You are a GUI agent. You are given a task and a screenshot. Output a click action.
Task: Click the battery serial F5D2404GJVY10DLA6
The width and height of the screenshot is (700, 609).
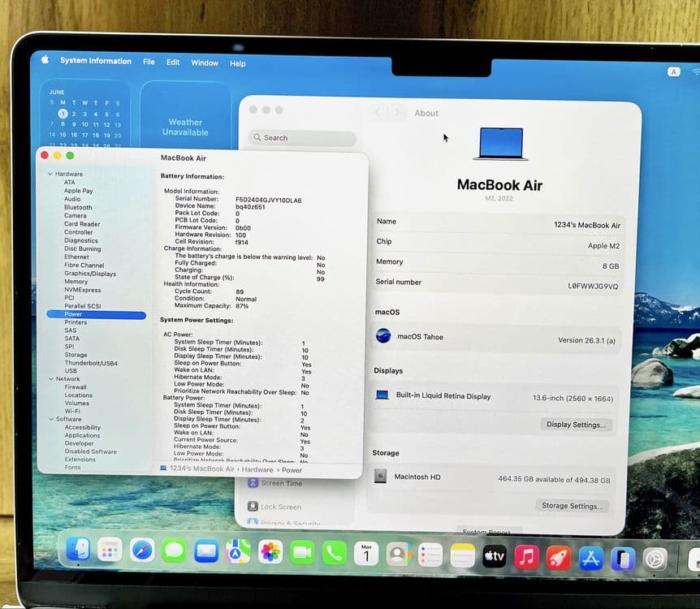pyautogui.click(x=268, y=200)
